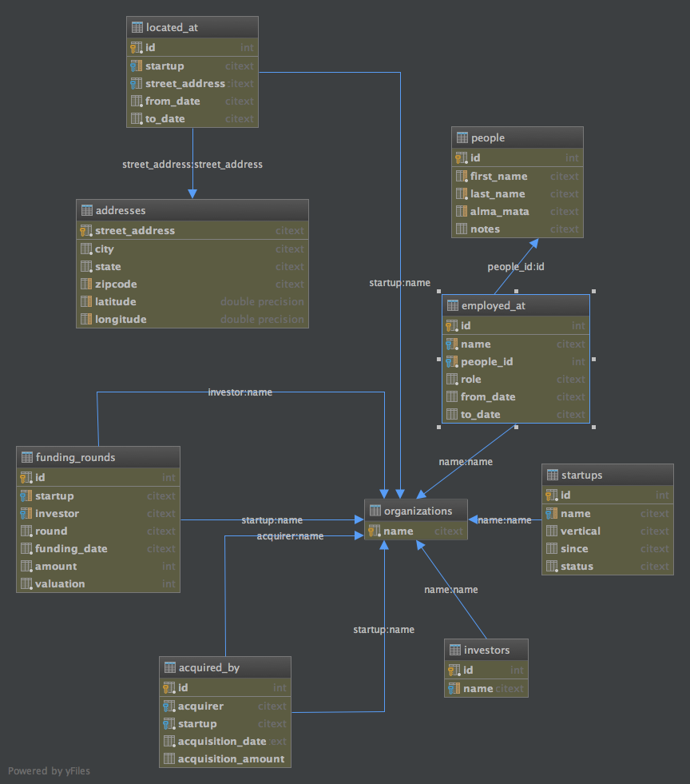Click the foreign key icon beside people_id column
Image resolution: width=690 pixels, height=784 pixels.
coord(452,362)
